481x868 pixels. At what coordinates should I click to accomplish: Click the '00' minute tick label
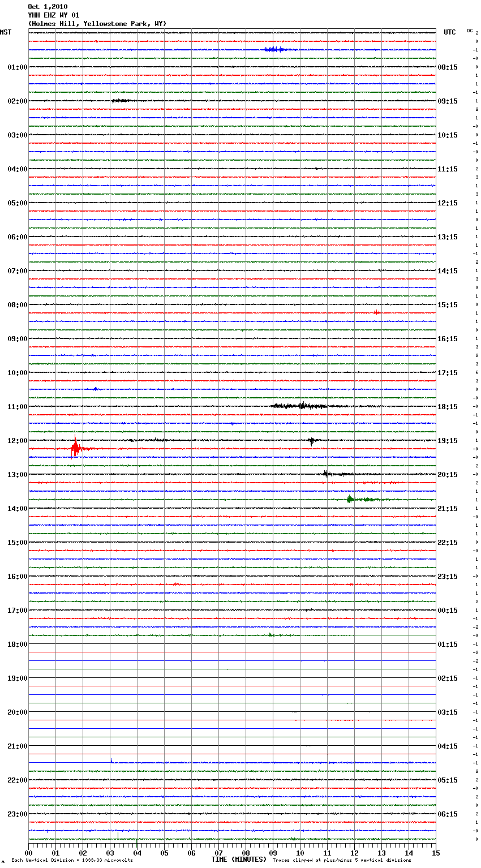coord(28,853)
